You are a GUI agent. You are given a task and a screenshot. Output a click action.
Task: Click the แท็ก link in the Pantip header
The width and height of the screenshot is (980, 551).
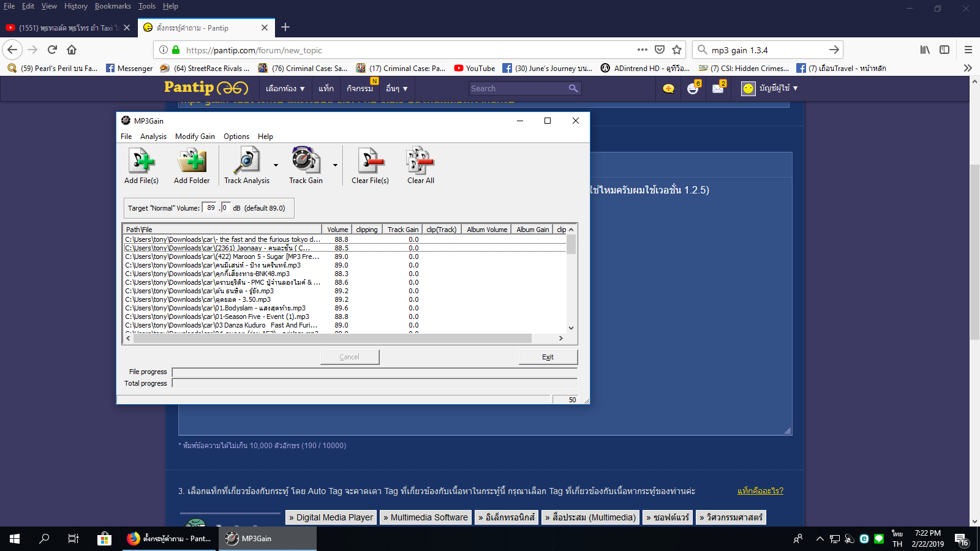click(x=326, y=88)
